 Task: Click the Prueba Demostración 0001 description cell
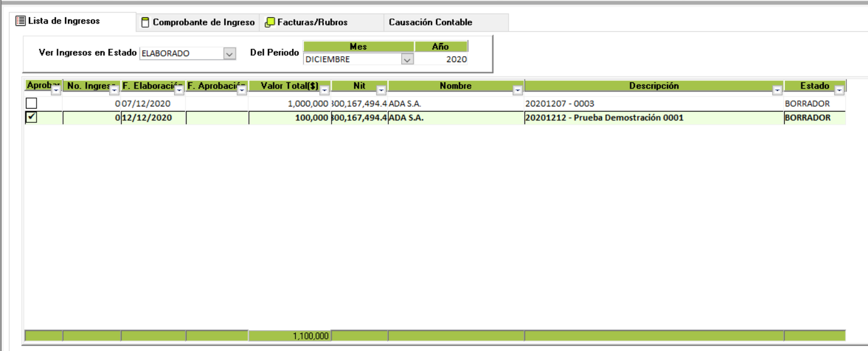click(x=604, y=118)
